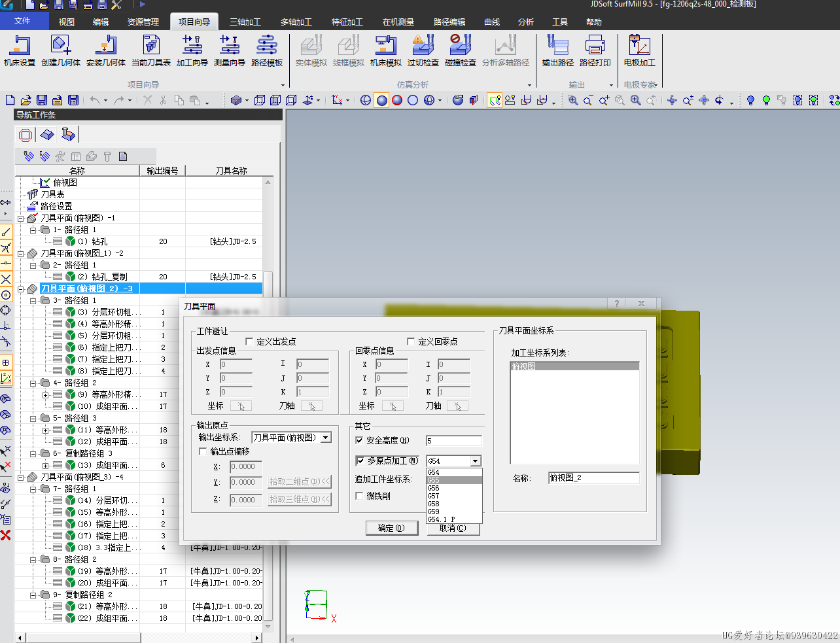
Task: Choose G59 from the dropdown list
Action: point(454,512)
